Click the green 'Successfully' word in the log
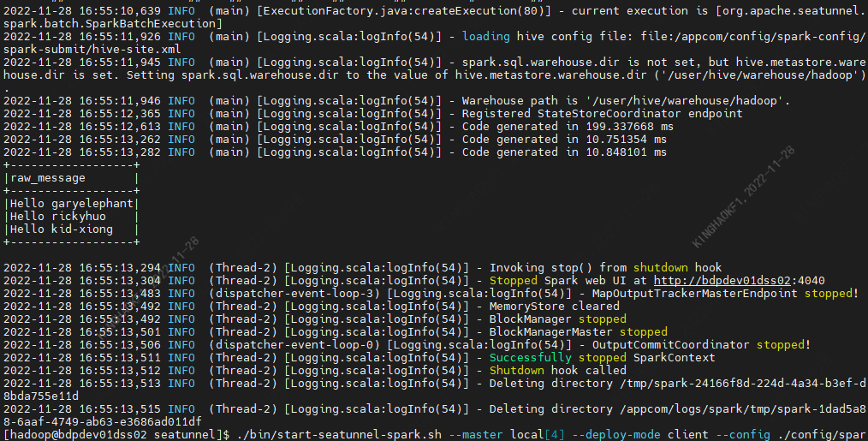 click(x=530, y=357)
